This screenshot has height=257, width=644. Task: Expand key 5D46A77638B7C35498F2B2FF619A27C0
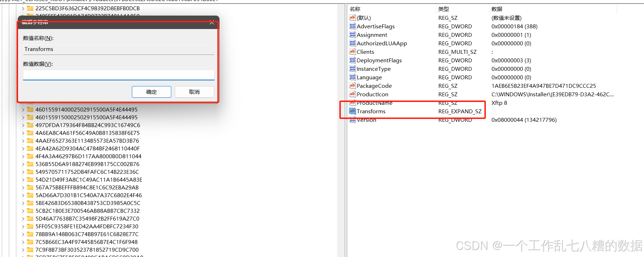23,218
